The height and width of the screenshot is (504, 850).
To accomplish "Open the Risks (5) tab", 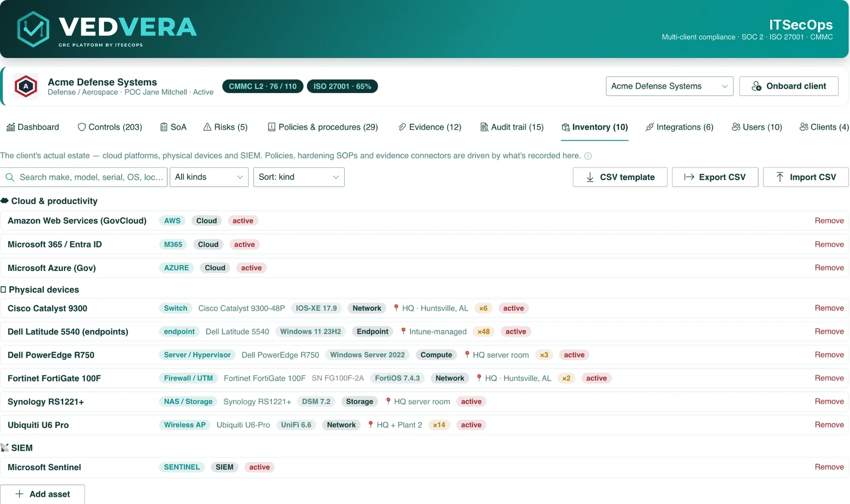I will pyautogui.click(x=225, y=127).
